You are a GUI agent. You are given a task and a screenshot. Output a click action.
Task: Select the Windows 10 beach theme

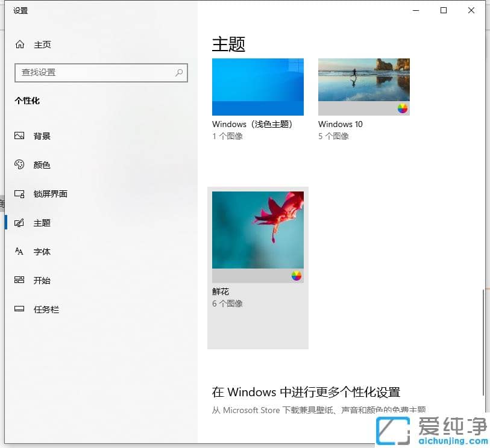tap(364, 84)
